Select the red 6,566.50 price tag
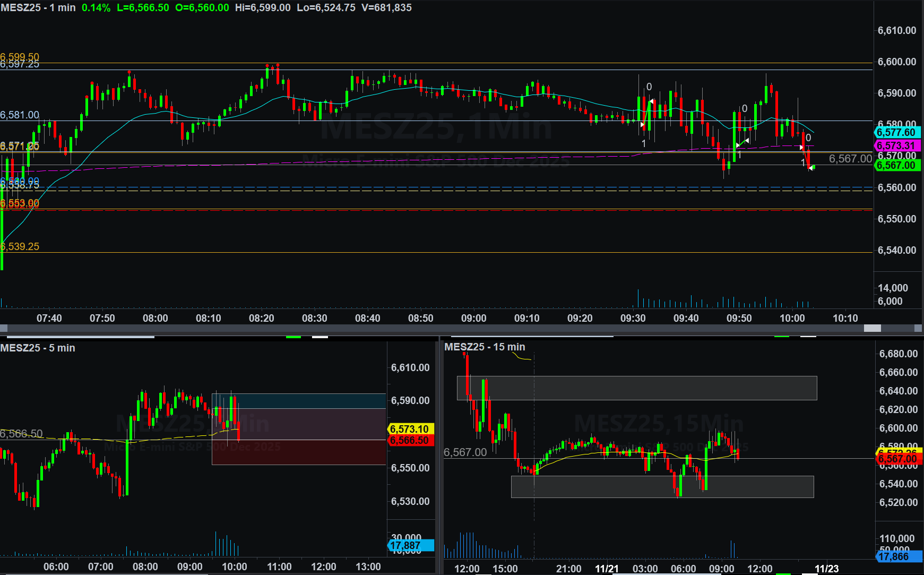Screen dimensions: 924x575 coord(410,440)
